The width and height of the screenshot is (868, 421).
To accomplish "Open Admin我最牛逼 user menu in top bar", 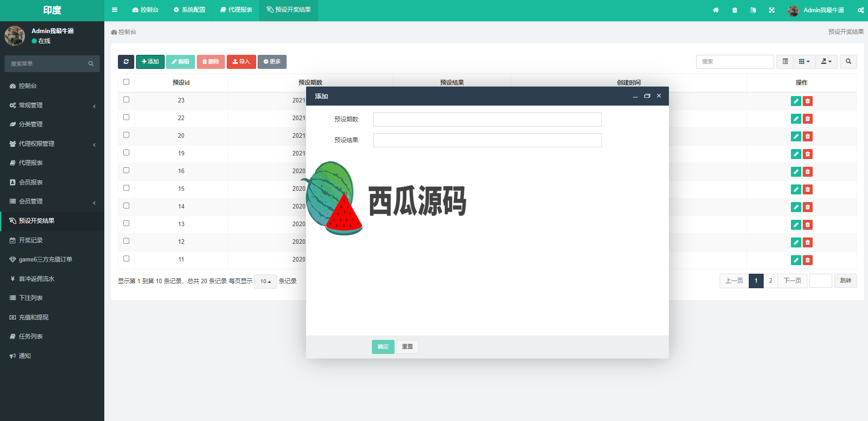I will 816,10.
